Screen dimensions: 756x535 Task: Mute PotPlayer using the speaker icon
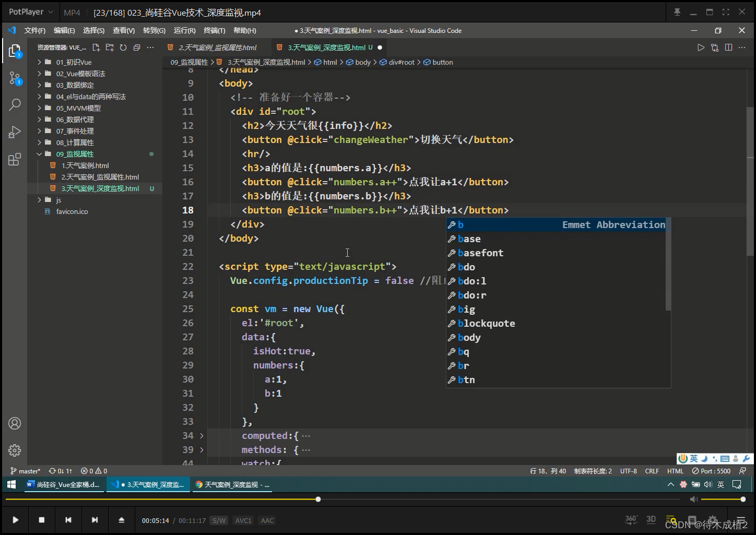[x=693, y=500]
